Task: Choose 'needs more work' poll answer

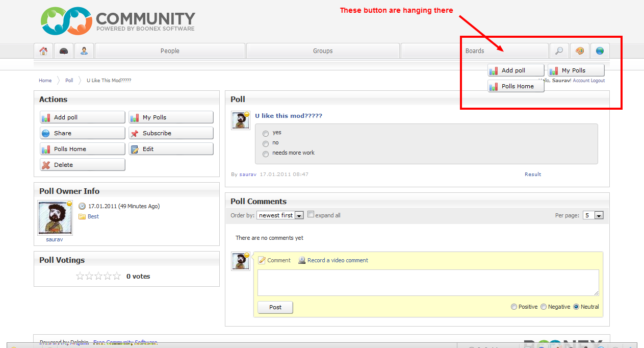Action: [x=266, y=154]
